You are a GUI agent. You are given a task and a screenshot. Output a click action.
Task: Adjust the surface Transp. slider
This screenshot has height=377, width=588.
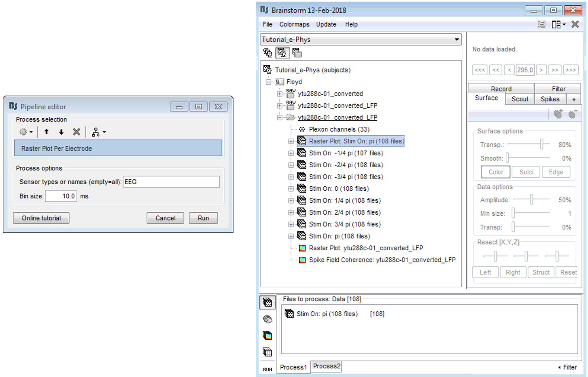click(x=541, y=145)
